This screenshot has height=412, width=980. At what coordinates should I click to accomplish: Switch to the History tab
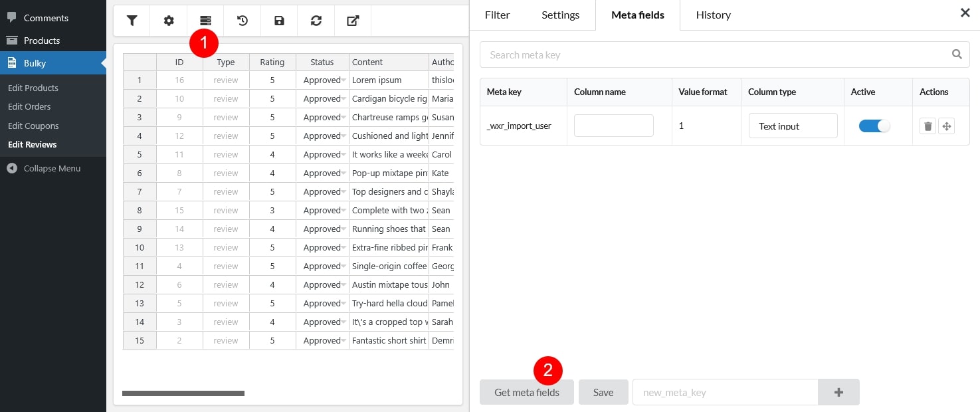click(x=713, y=15)
